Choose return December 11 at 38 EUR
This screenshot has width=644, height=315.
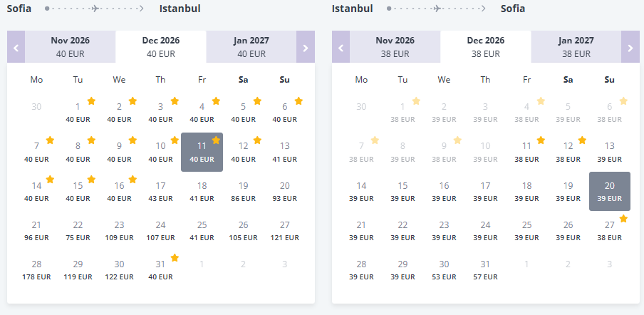click(x=527, y=152)
